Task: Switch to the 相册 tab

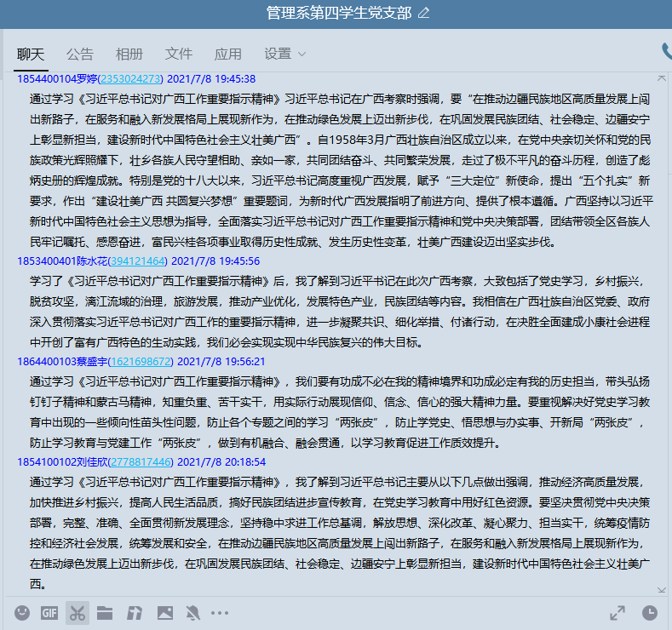Action: click(x=129, y=54)
